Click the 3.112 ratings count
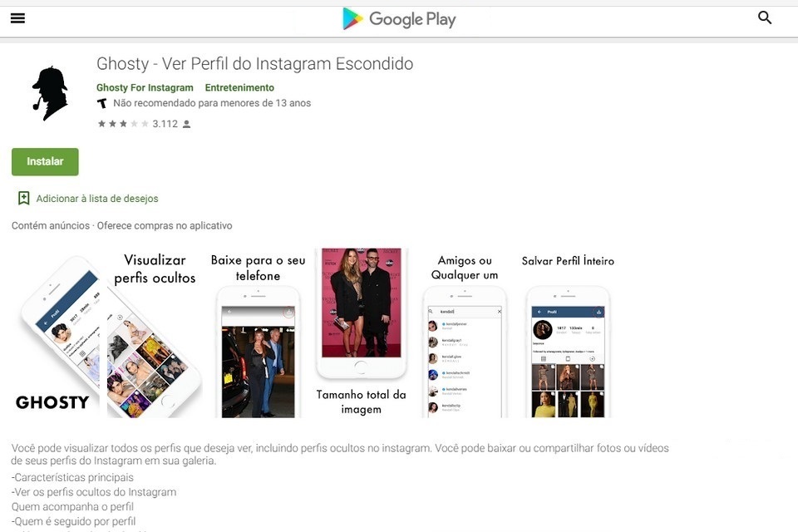The width and height of the screenshot is (798, 532). [165, 124]
